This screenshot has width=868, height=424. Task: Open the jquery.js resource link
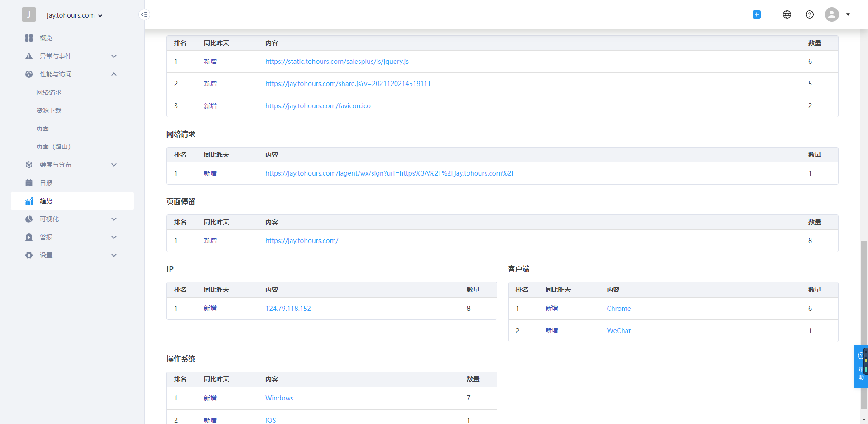(337, 62)
